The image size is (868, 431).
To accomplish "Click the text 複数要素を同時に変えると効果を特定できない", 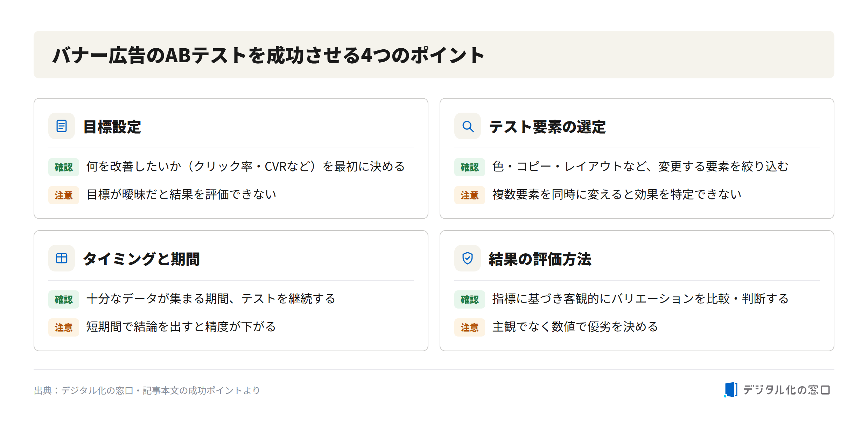I will 617,195.
